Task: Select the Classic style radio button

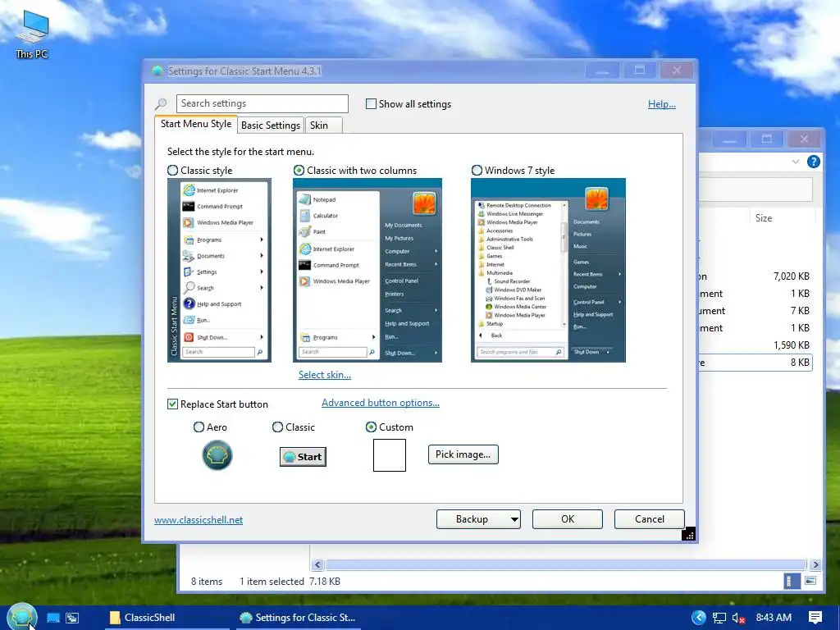Action: [x=172, y=171]
